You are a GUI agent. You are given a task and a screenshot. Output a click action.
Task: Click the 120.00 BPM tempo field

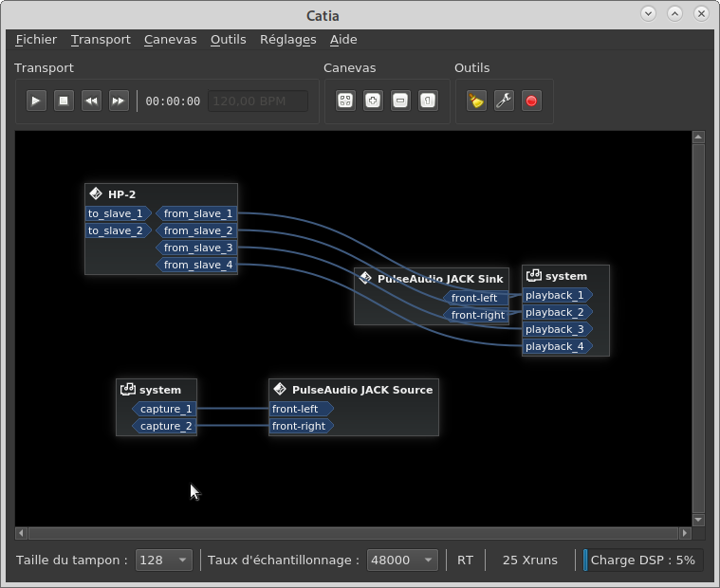[x=258, y=101]
